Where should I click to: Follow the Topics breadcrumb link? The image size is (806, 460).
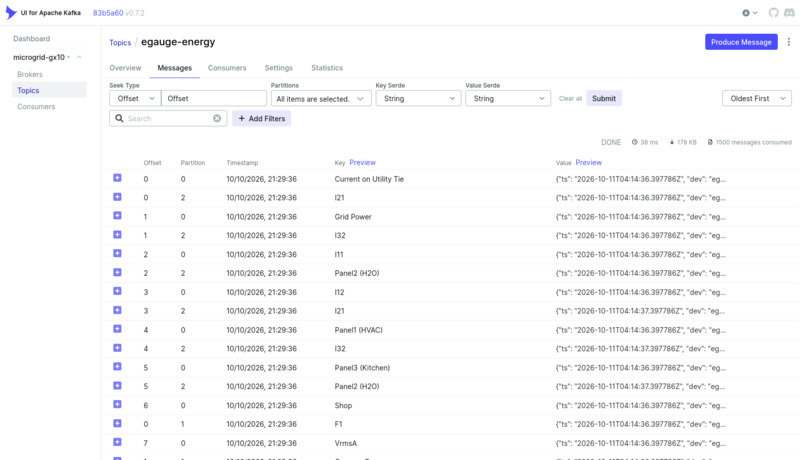[120, 43]
